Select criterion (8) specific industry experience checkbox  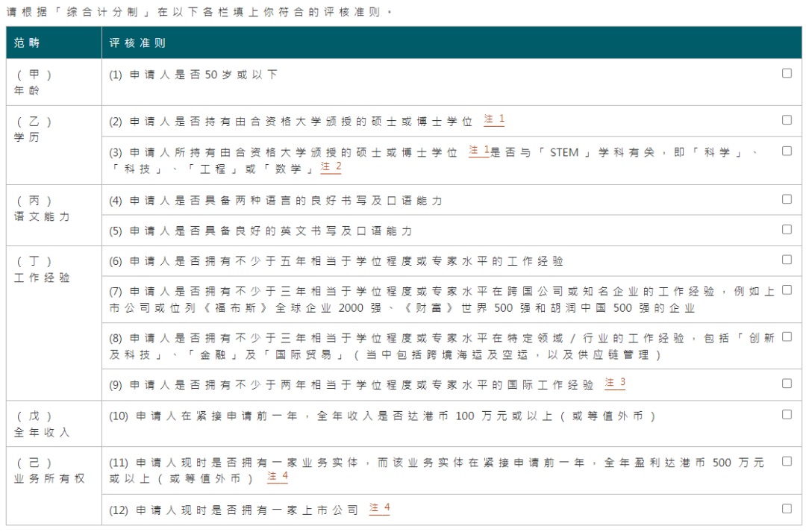click(x=787, y=337)
